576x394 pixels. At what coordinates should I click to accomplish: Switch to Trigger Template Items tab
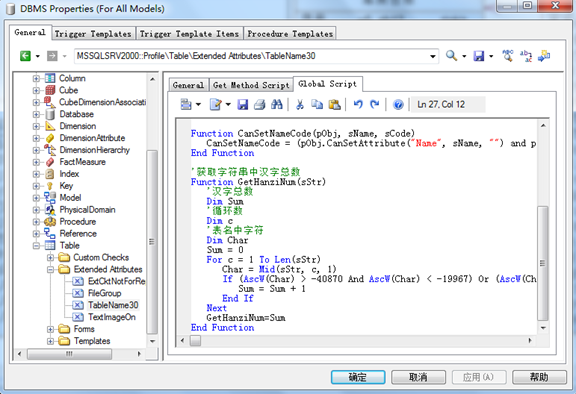189,34
